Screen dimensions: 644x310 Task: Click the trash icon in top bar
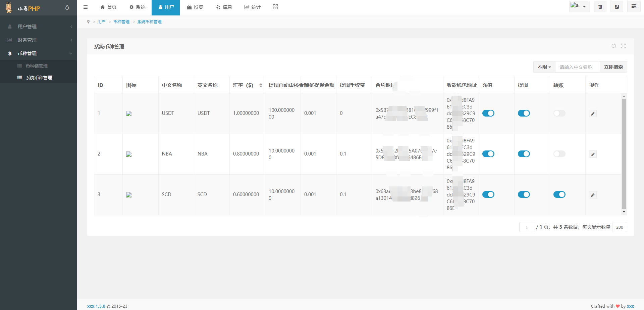[x=600, y=7]
